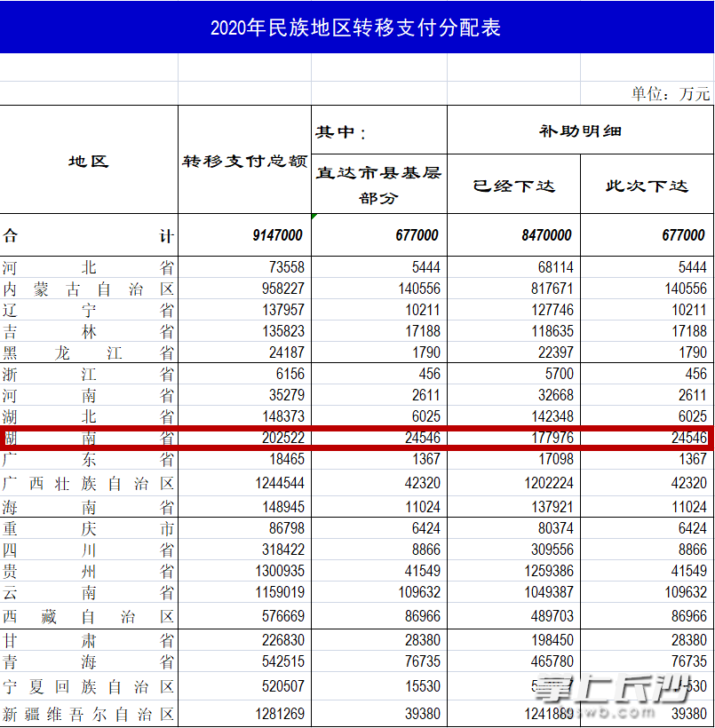
Task: Click the 云南省 row label
Action: (x=89, y=592)
